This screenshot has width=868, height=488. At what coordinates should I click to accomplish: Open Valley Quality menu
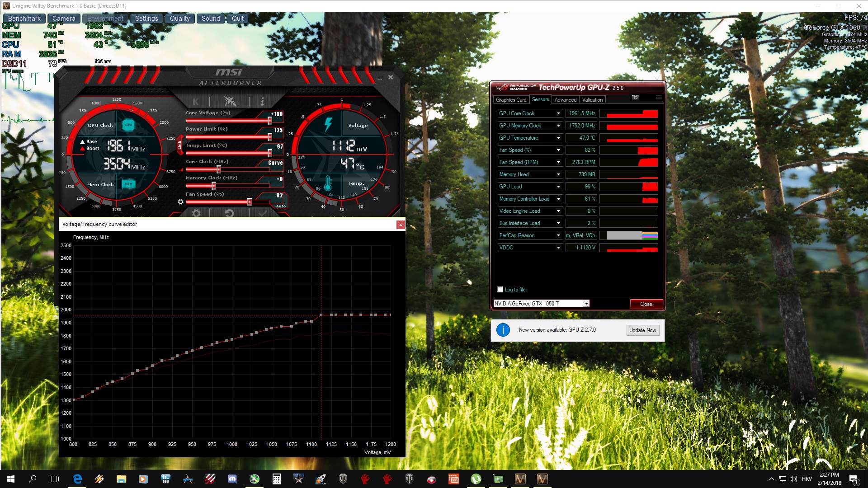point(180,19)
